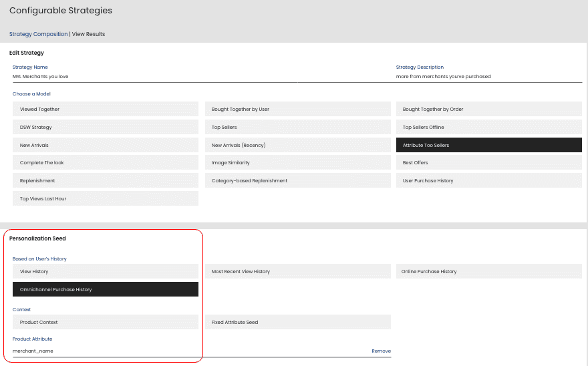The height and width of the screenshot is (366, 588).
Task: Select the Image Similarity model
Action: [x=297, y=163]
